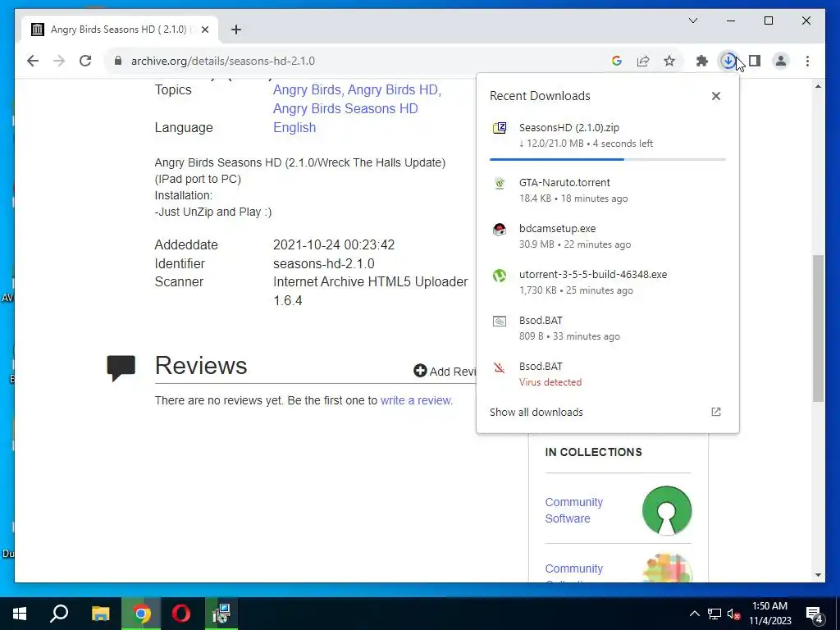Image resolution: width=840 pixels, height=630 pixels.
Task: Open the English language link
Action: [x=294, y=127]
